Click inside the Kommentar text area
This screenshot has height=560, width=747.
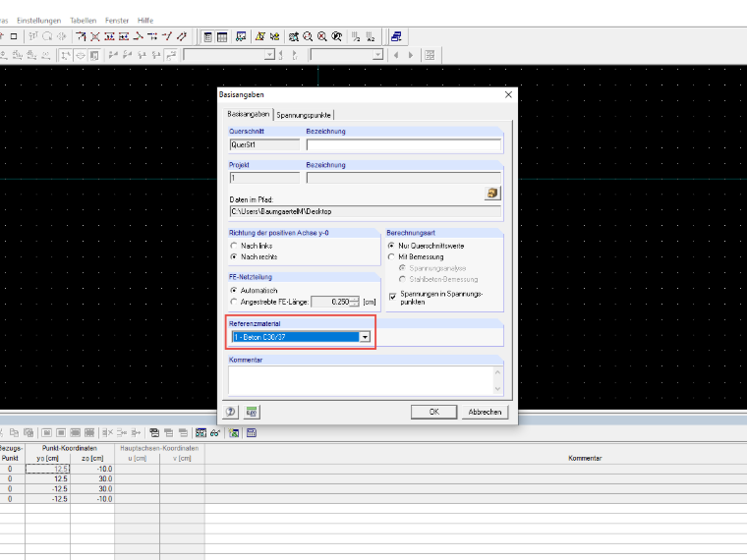tap(361, 380)
